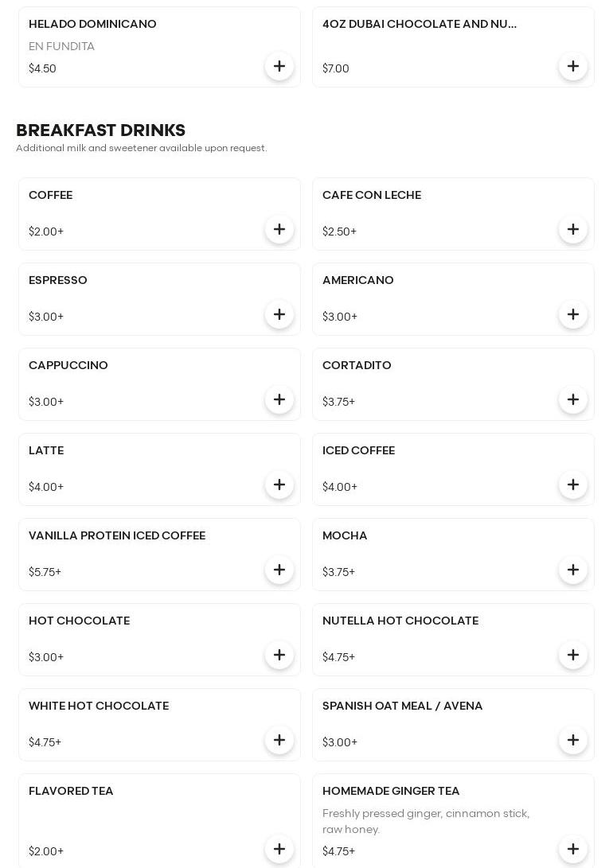Image resolution: width=613 pixels, height=868 pixels.
Task: Add Americano using plus button
Action: 573,315
